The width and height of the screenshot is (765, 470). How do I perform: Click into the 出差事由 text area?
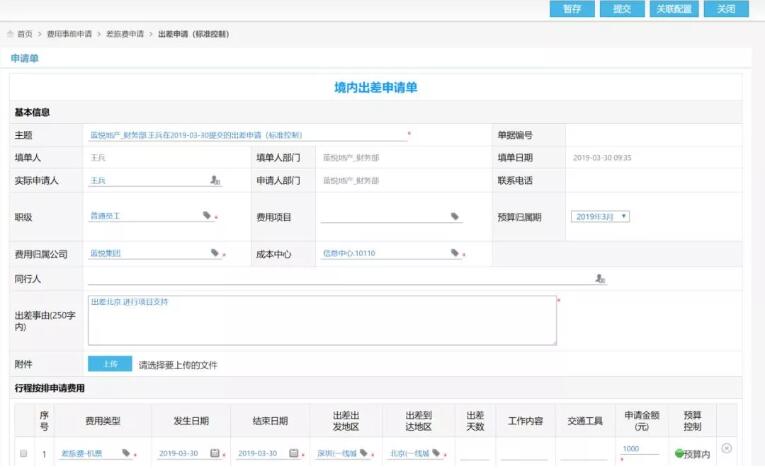pyautogui.click(x=322, y=320)
